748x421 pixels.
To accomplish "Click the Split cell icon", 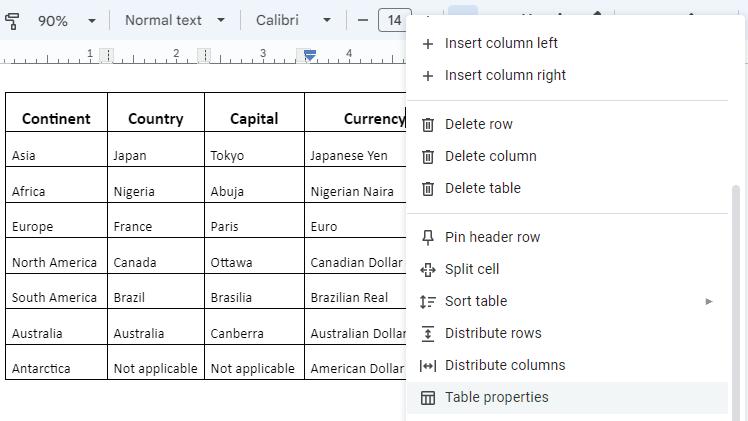I will click(x=428, y=269).
